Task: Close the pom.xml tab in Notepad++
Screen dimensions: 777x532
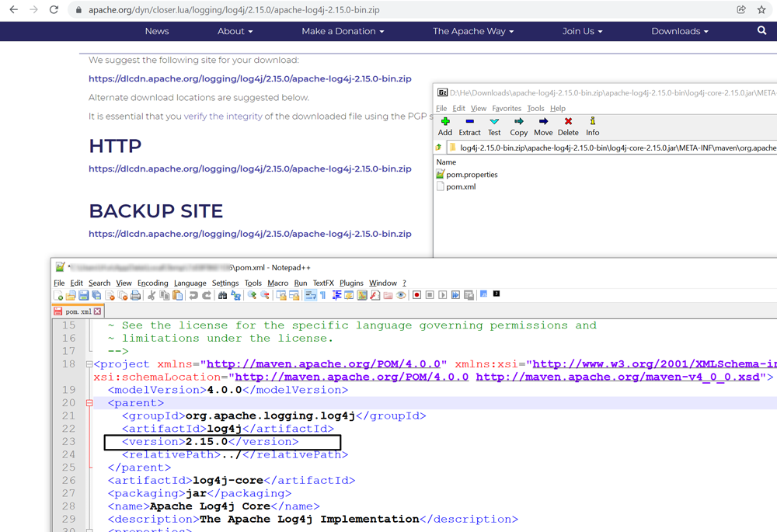Action: (x=98, y=311)
